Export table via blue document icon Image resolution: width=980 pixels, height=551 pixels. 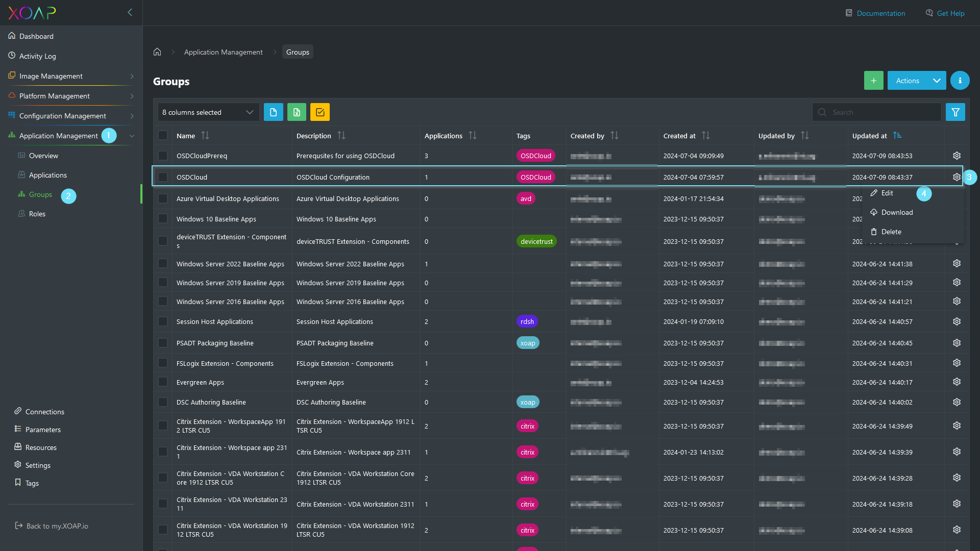[x=273, y=112]
